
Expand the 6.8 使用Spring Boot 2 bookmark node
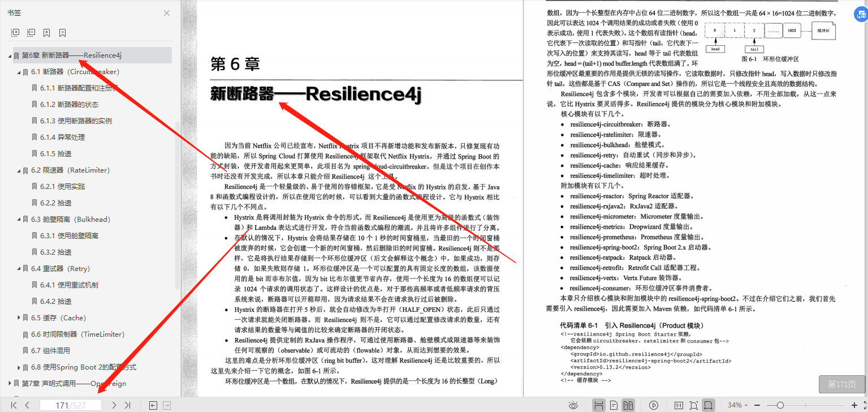point(19,367)
